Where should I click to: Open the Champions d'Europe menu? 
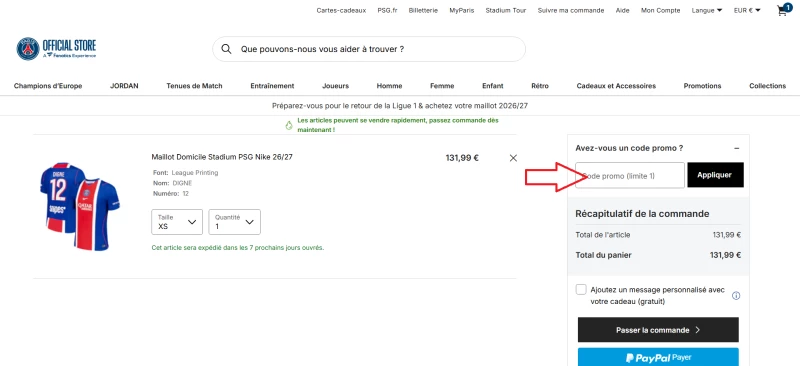click(48, 86)
